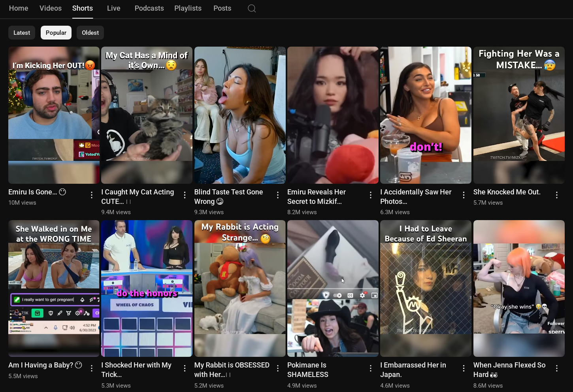Select the Shorts tab
573x392 pixels.
tap(83, 8)
